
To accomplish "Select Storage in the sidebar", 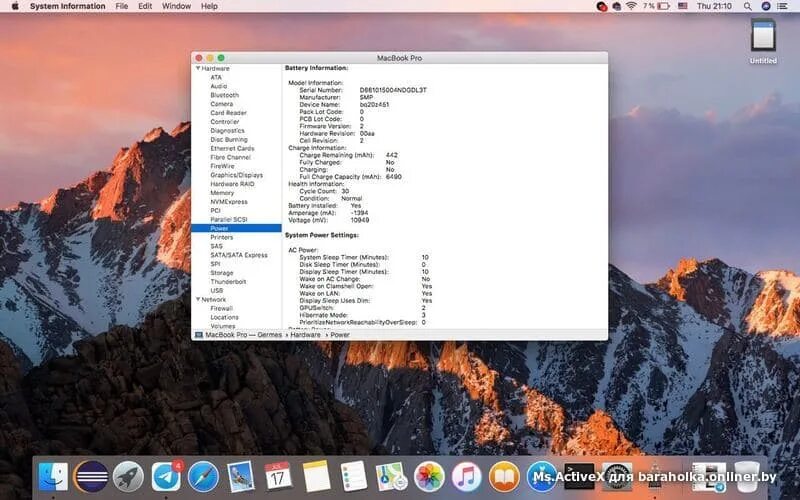I will click(221, 273).
